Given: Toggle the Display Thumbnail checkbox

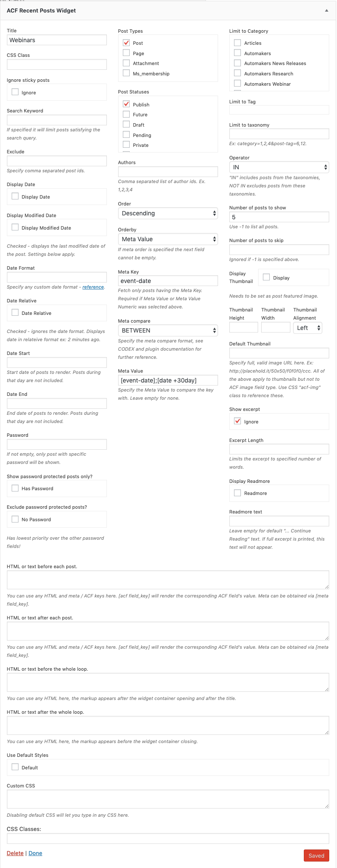Looking at the screenshot, I should point(266,277).
